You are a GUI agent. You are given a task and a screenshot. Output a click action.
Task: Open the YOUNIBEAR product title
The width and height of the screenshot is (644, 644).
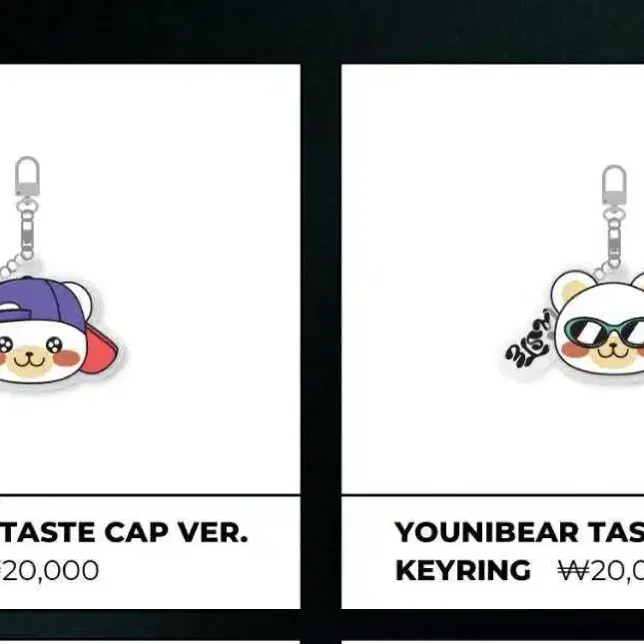point(519,533)
